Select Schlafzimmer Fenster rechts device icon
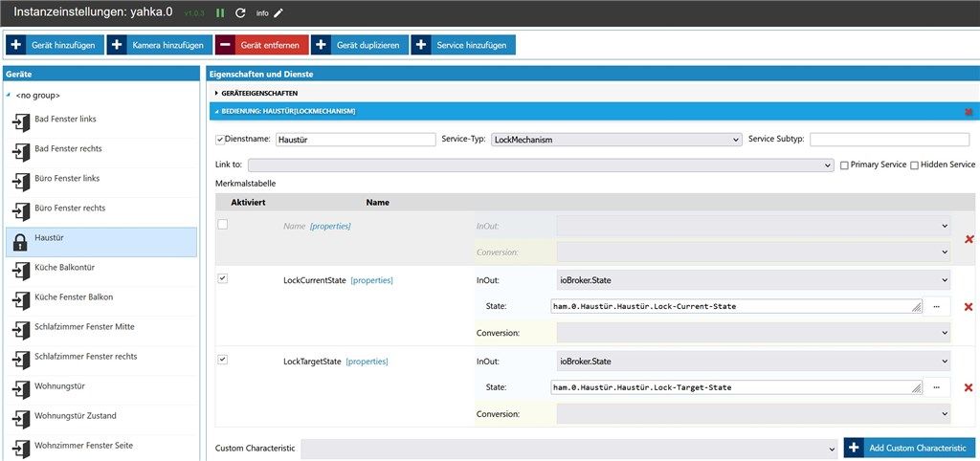 point(21,360)
